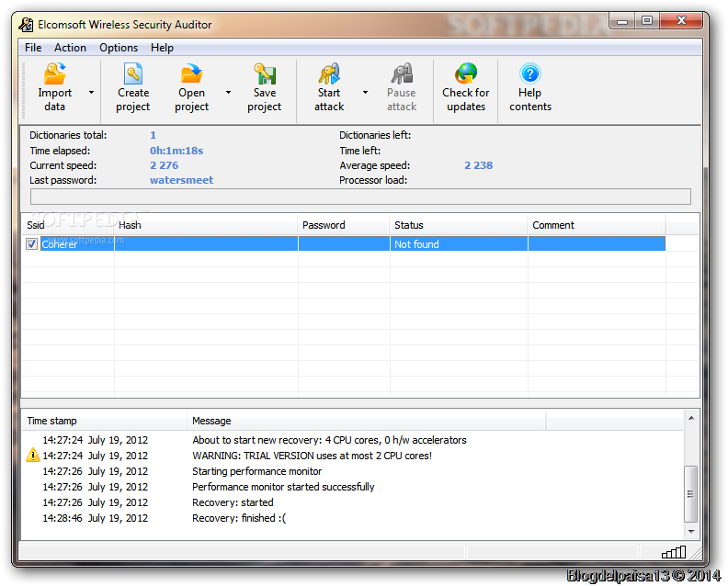Click the attack progress bar
The height and width of the screenshot is (586, 728).
point(360,197)
